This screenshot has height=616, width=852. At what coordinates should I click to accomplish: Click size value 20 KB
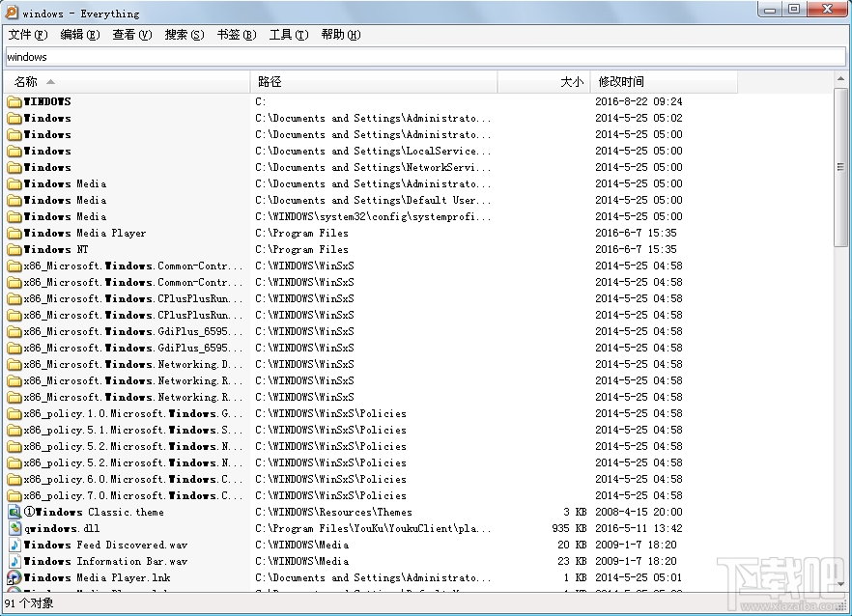(x=572, y=545)
